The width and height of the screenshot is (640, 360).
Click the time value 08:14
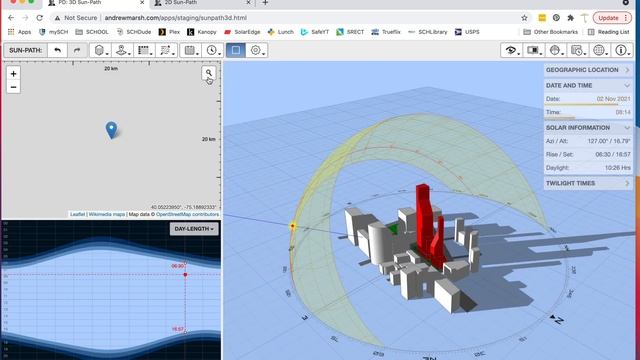click(x=623, y=112)
